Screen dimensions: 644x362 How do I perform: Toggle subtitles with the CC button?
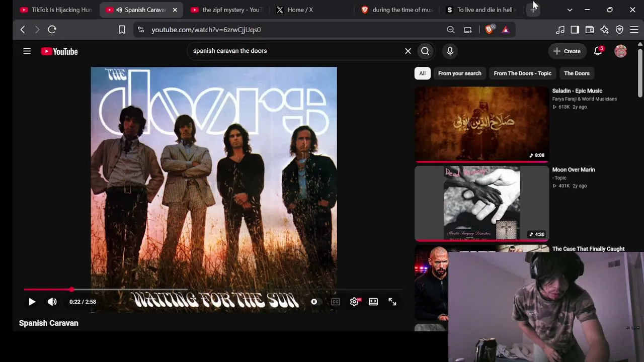click(336, 302)
